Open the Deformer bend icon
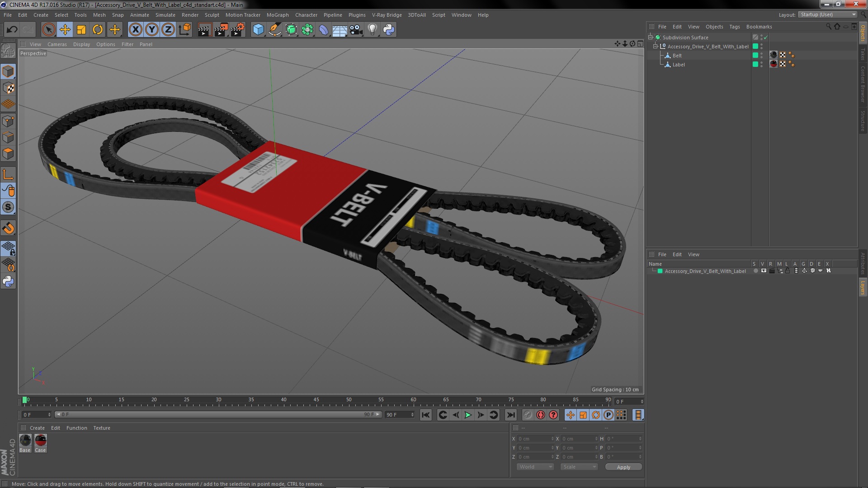The image size is (868, 488). click(x=324, y=30)
